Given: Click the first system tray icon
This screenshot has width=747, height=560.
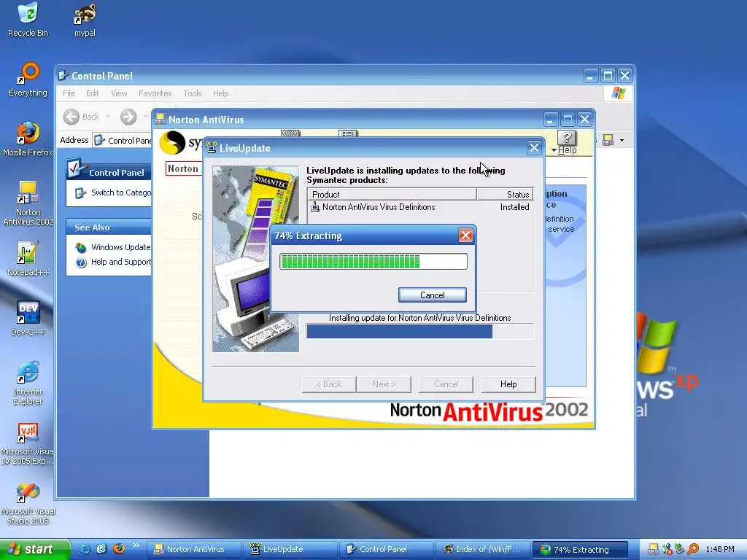Looking at the screenshot, I should click(653, 549).
